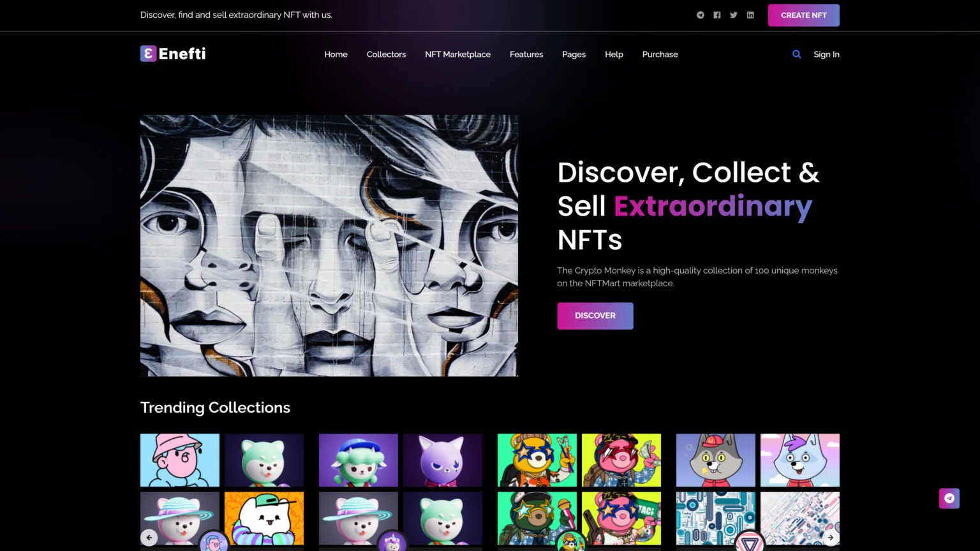The image size is (980, 551).
Task: Click the Enefti logo icon
Action: coord(147,54)
